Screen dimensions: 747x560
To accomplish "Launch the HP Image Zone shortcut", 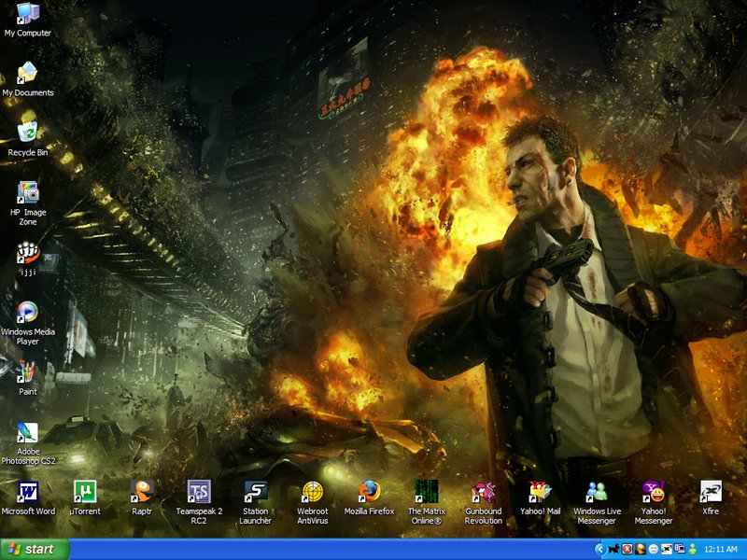I will pyautogui.click(x=28, y=203).
